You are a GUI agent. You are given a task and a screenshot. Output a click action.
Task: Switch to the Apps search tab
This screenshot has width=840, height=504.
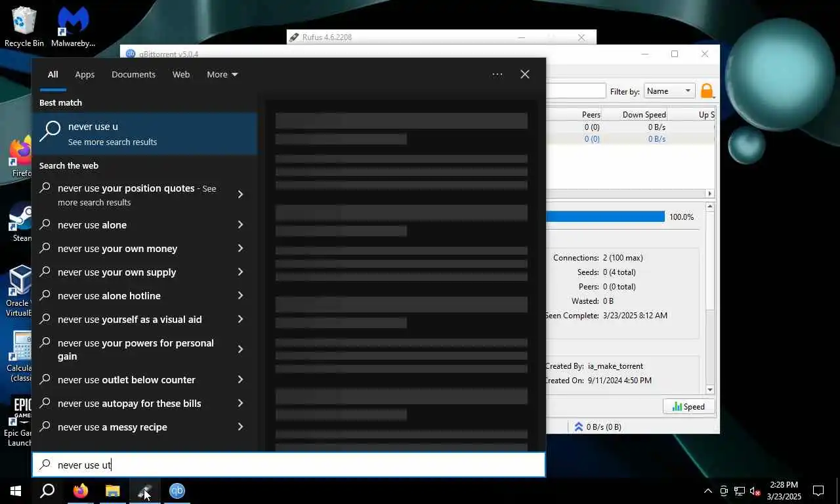coord(85,74)
